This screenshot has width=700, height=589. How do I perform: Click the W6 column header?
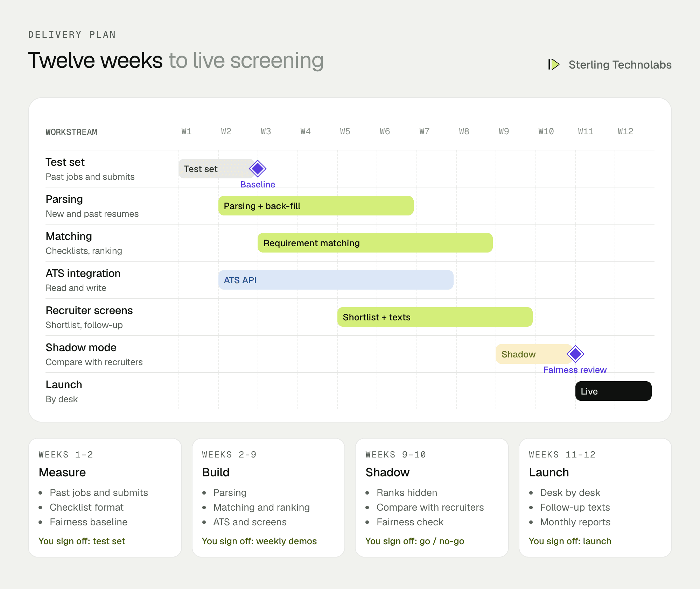[x=385, y=132]
